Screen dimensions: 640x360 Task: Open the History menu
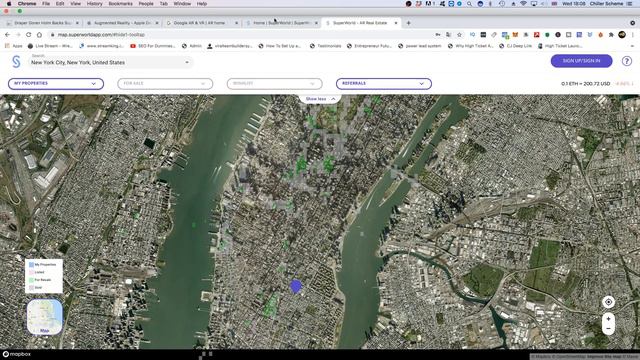(x=94, y=4)
